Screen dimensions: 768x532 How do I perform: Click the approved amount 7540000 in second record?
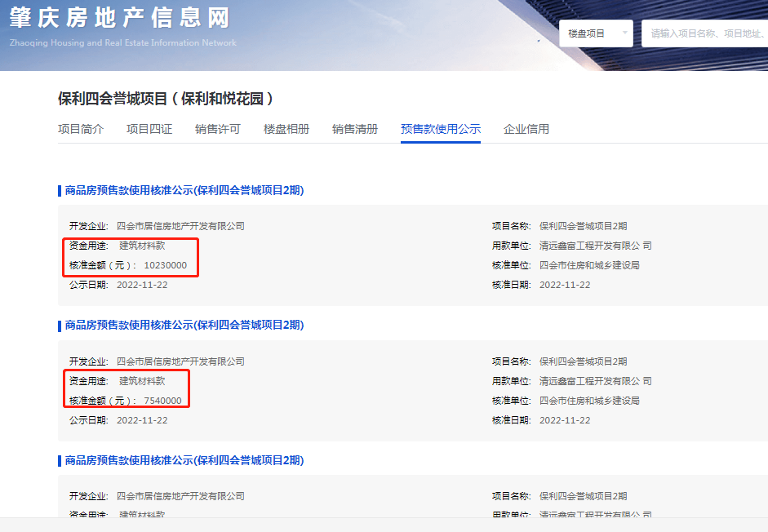pos(162,401)
